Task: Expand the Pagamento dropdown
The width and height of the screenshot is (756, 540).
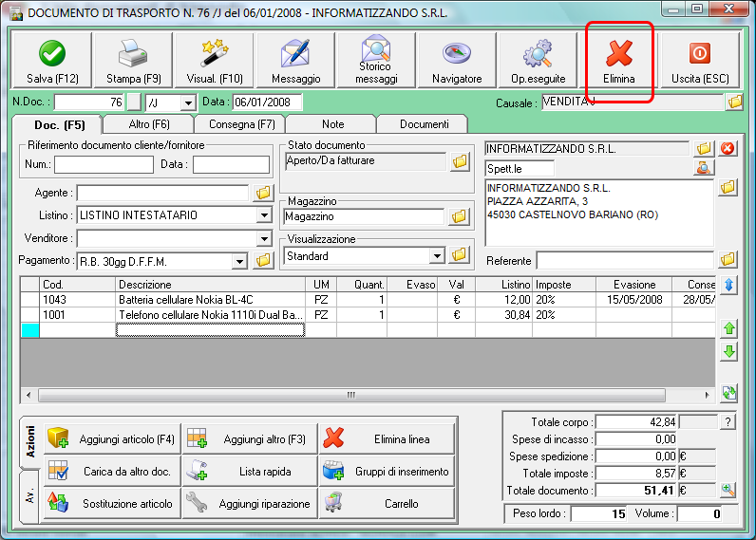Action: coord(239,262)
